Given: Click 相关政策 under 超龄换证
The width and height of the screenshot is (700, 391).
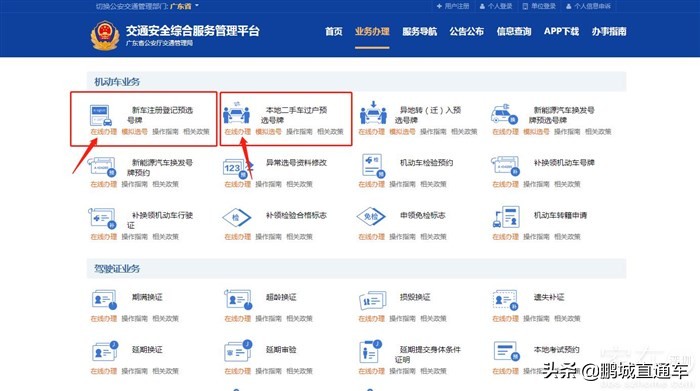Looking at the screenshot, I should [299, 318].
